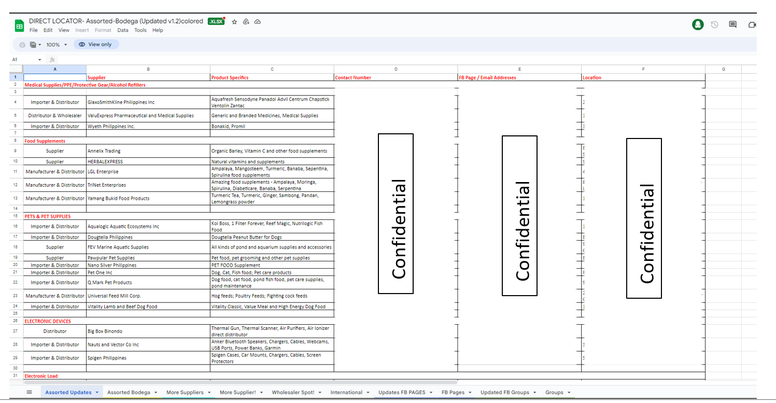Select the GlaxoSmithKline Philippines Inc cell

(x=148, y=102)
